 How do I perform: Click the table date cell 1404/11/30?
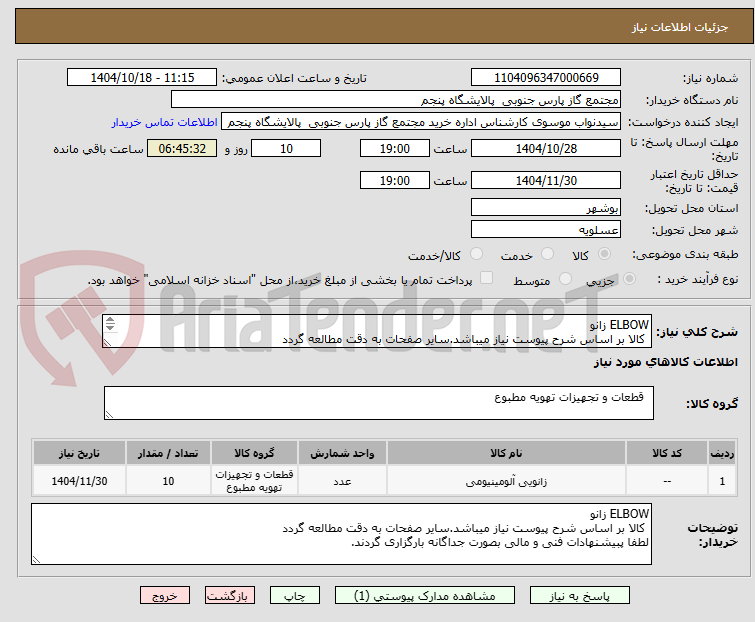tap(79, 481)
